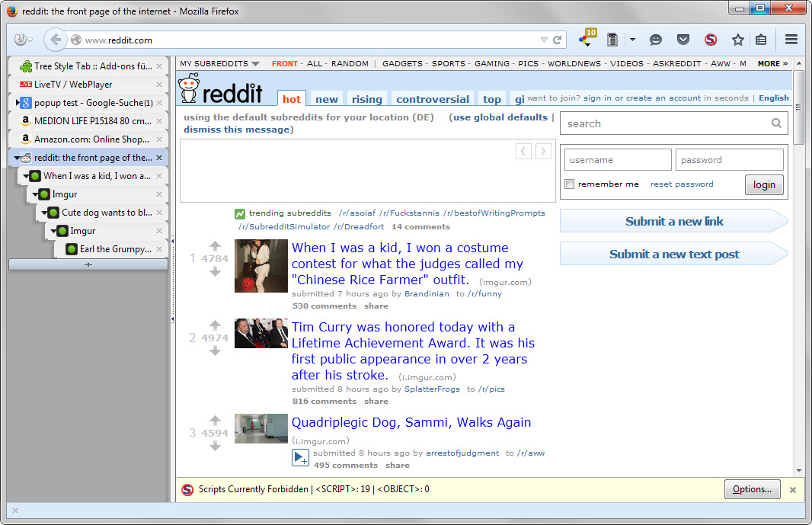Add a new tab in the sidebar
This screenshot has height=525, width=812.
[88, 264]
